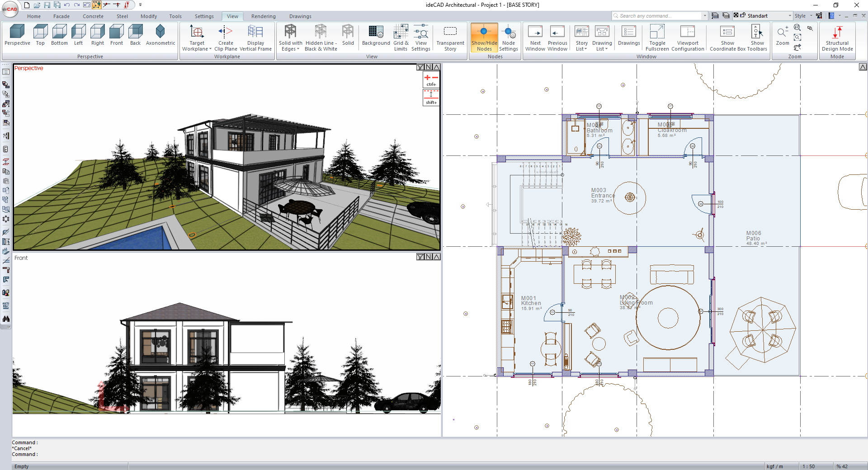Open the Standart style dropdown
Viewport: 868px width, 470px height.
pyautogui.click(x=790, y=16)
